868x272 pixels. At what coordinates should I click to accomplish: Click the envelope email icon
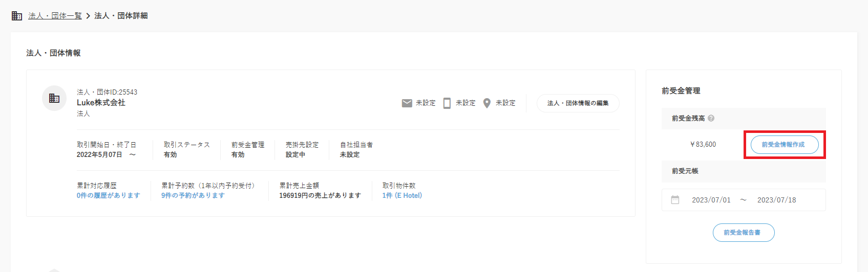407,103
